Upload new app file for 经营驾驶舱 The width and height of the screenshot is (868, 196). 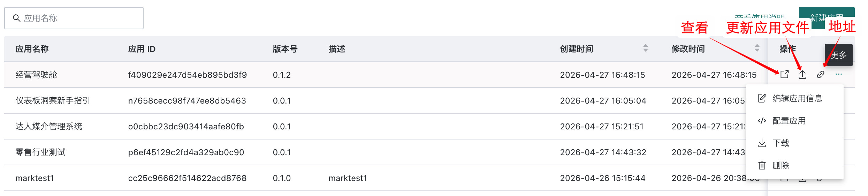tap(802, 74)
